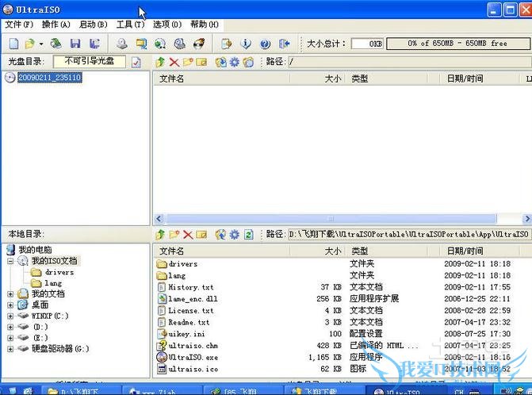Click Up folder icon in local toolbar
Image resolution: width=532 pixels, height=395 pixels.
tap(160, 235)
